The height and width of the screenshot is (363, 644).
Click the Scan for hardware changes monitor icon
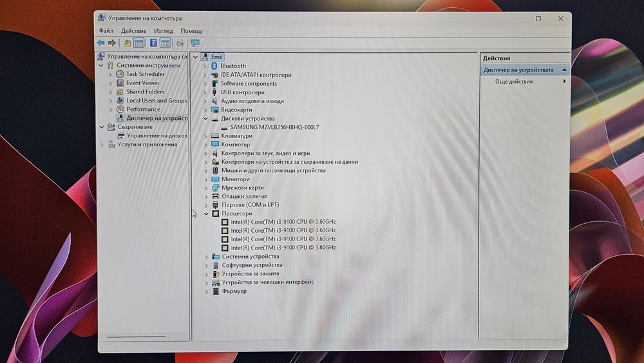click(x=195, y=43)
